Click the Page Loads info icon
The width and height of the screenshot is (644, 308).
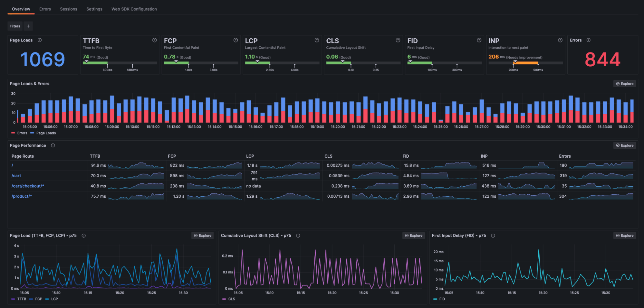point(40,40)
